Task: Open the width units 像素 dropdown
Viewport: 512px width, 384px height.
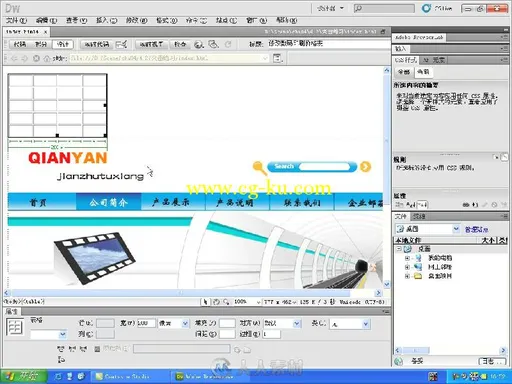Action: tap(173, 323)
